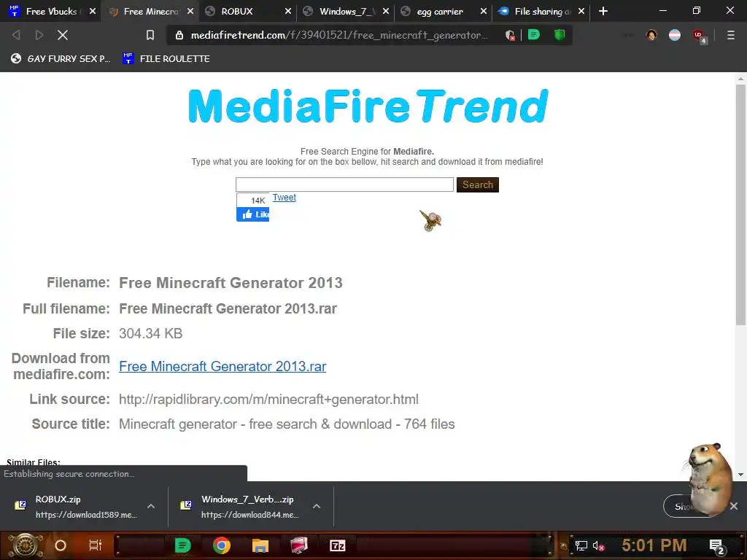Open the Windows Start menu
The image size is (747, 560).
[x=26, y=545]
